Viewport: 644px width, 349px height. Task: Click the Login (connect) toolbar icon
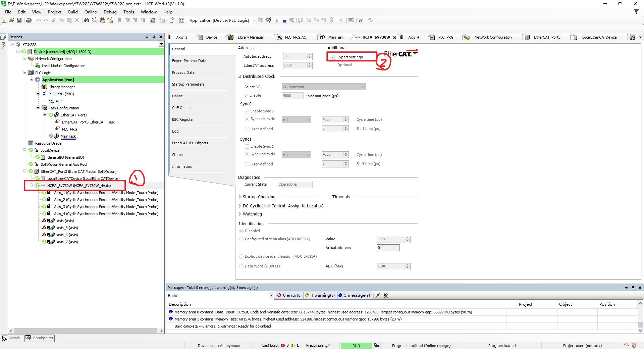(260, 20)
